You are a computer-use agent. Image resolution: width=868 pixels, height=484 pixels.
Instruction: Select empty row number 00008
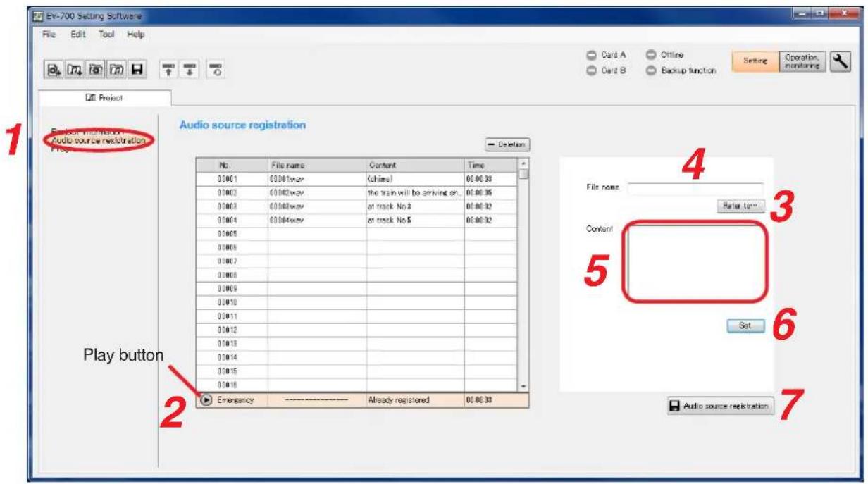pos(232,275)
